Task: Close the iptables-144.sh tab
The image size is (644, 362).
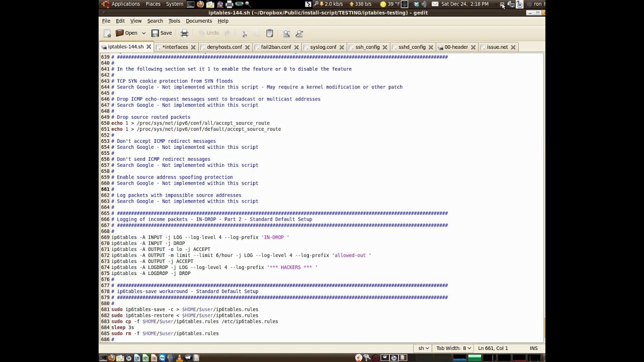Action: coord(148,47)
